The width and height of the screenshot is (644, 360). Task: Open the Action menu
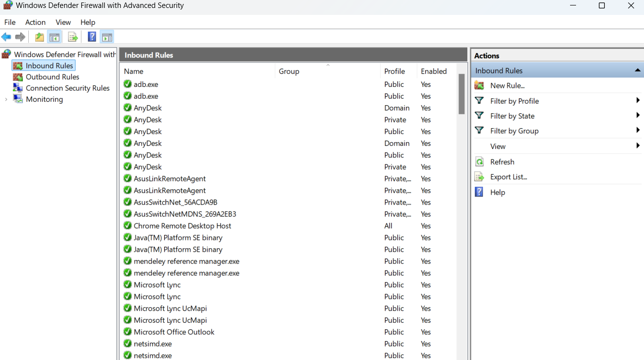[35, 22]
